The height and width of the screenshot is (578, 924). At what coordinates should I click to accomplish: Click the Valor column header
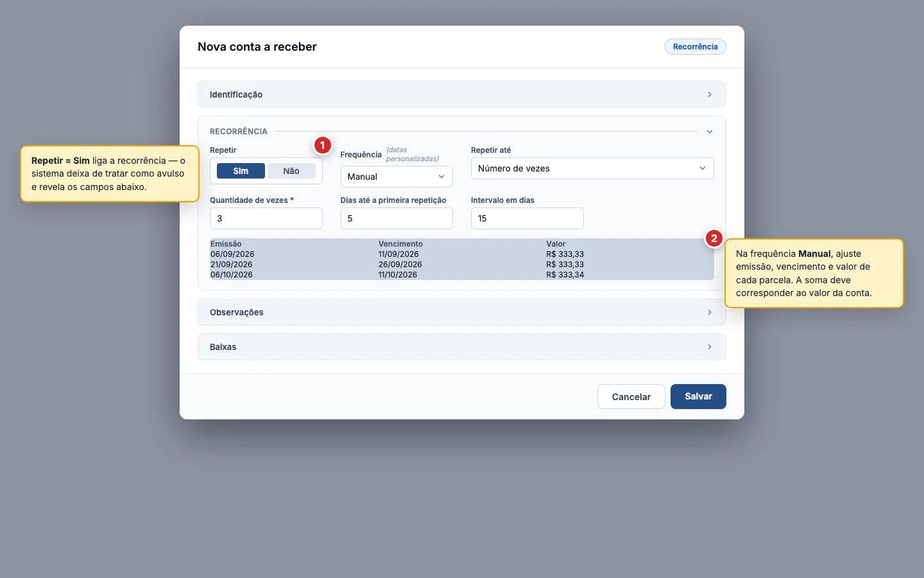(556, 244)
